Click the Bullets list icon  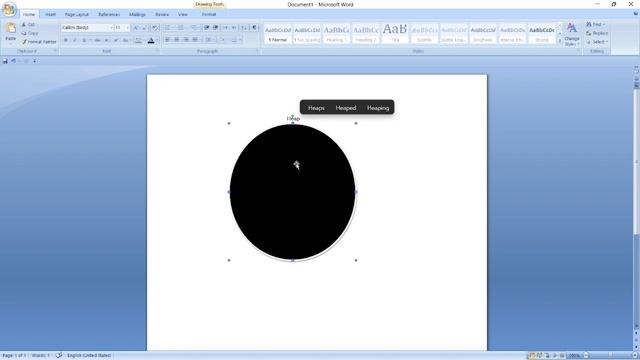tap(168, 28)
